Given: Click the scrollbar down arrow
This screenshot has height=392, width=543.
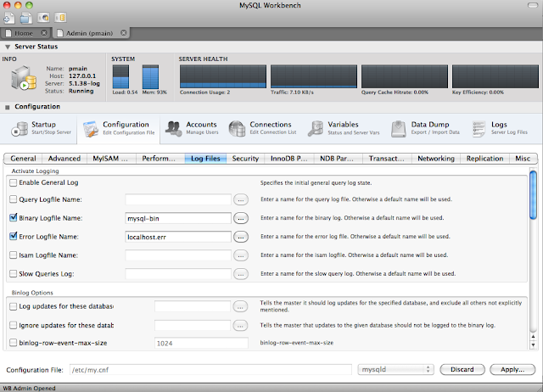Looking at the screenshot, I should (x=534, y=344).
